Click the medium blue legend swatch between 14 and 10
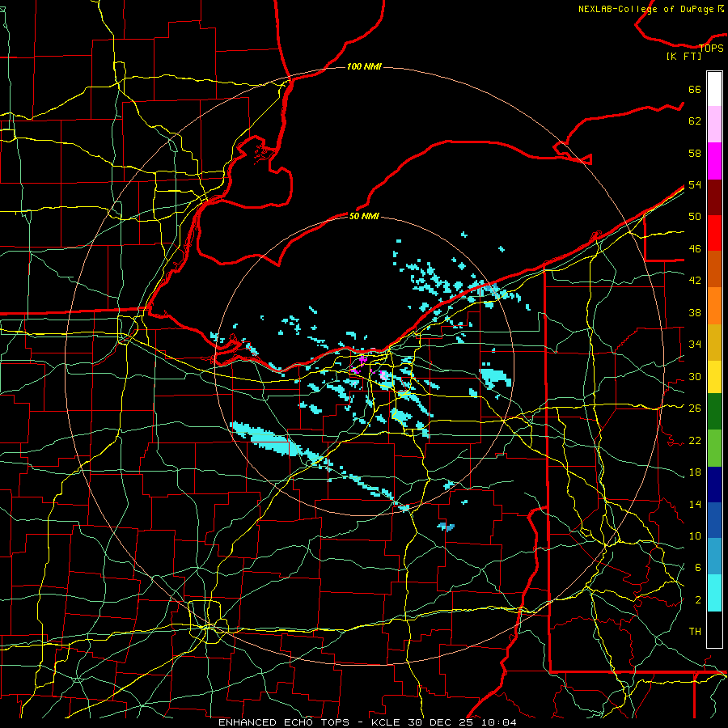 pos(714,520)
